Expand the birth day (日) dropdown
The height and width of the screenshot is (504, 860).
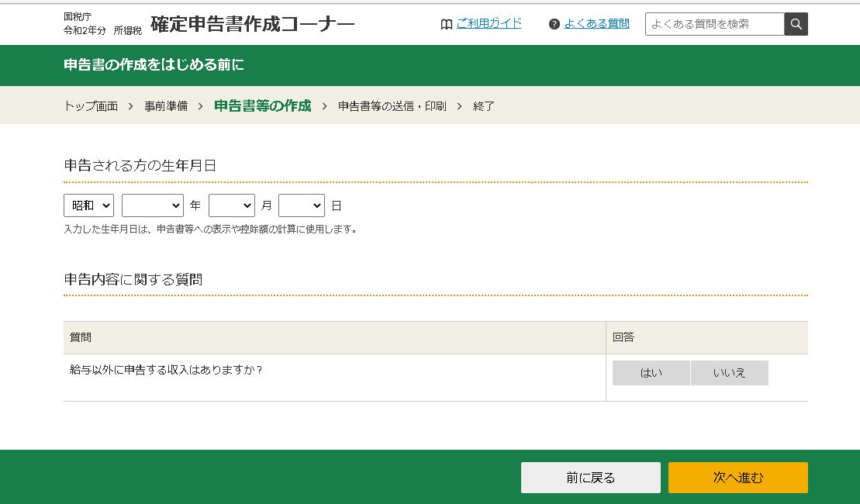pos(301,205)
